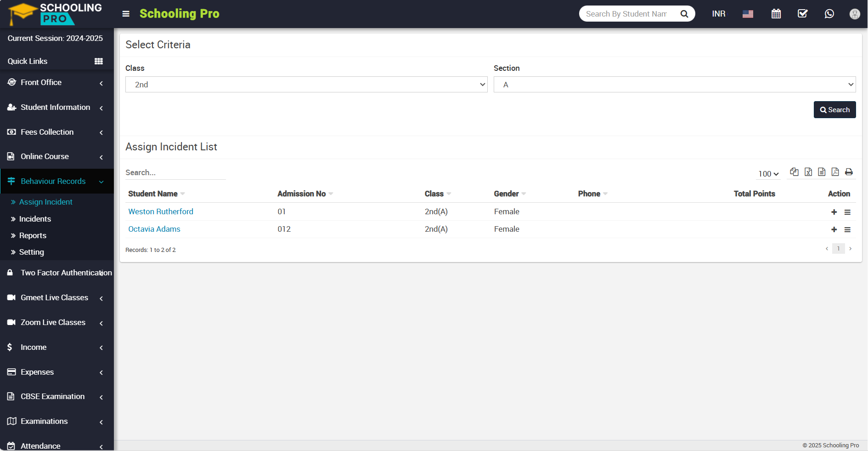View Weston Rutherford's incident list icon
The width and height of the screenshot is (868, 451).
[847, 212]
